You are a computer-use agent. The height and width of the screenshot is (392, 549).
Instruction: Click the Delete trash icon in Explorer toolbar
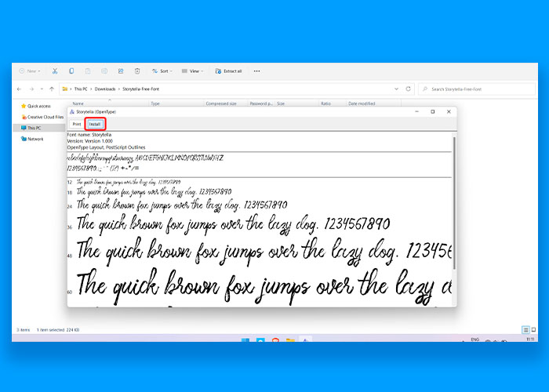tap(137, 71)
